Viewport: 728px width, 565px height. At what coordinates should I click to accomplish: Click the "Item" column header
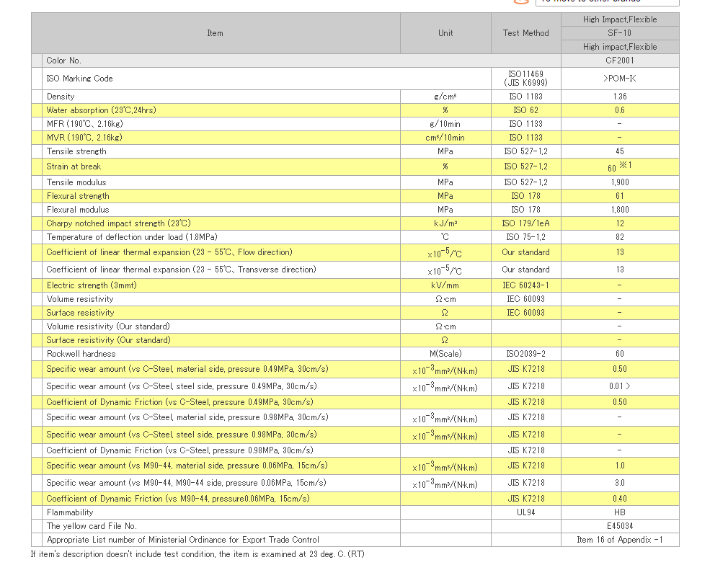point(215,33)
